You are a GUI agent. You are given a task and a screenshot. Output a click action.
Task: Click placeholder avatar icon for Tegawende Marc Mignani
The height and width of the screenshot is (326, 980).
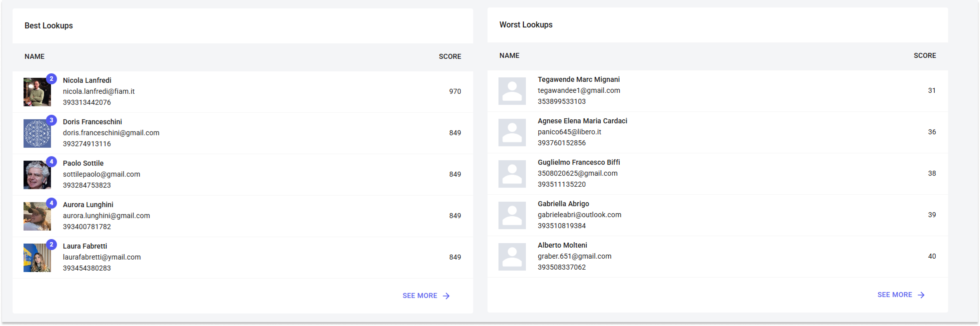512,91
